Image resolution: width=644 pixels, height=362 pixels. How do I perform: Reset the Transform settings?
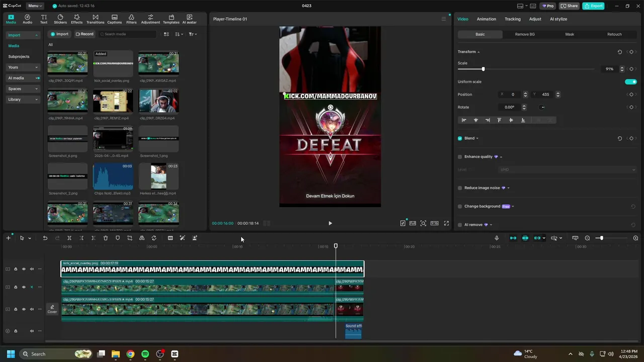click(620, 52)
